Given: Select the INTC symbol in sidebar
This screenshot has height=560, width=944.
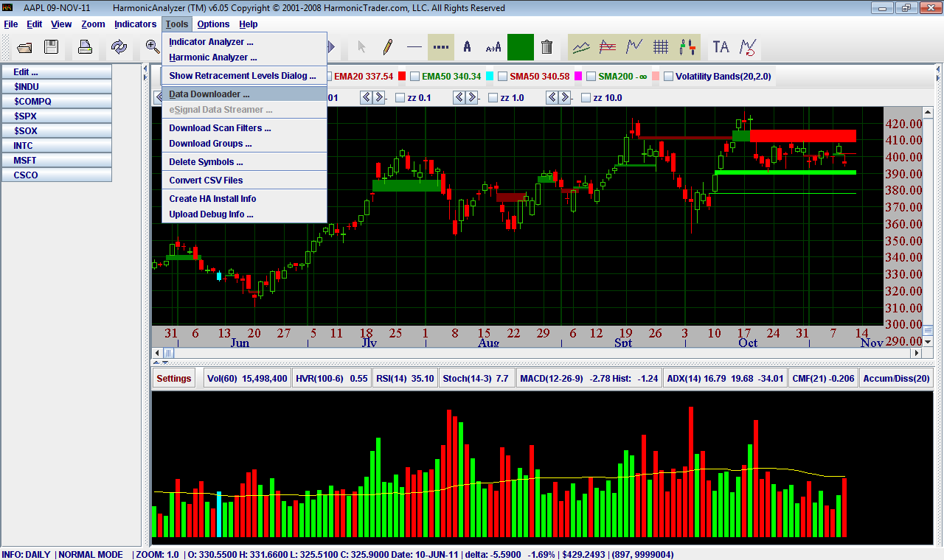Looking at the screenshot, I should [x=56, y=146].
